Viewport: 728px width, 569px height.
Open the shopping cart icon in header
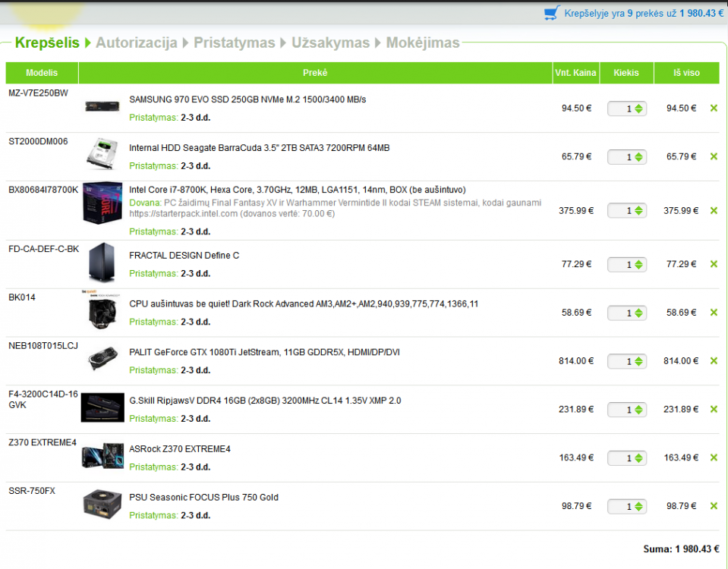(x=552, y=13)
